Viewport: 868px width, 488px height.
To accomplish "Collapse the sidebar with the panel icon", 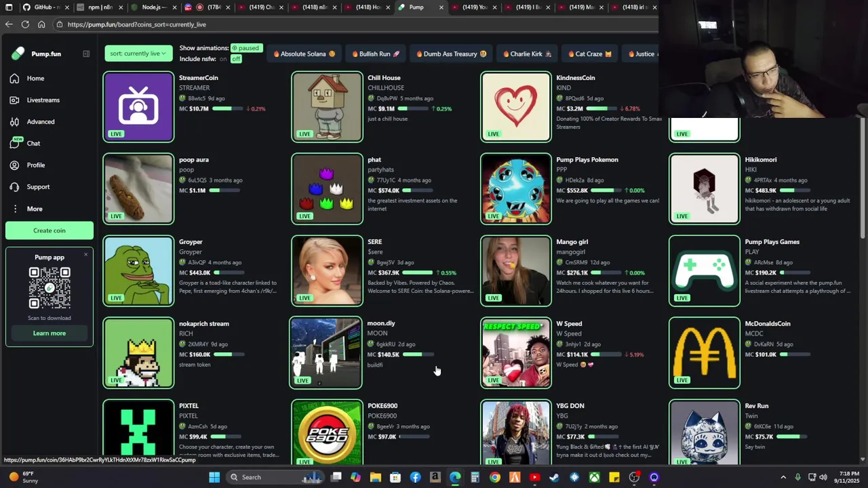I will click(86, 54).
